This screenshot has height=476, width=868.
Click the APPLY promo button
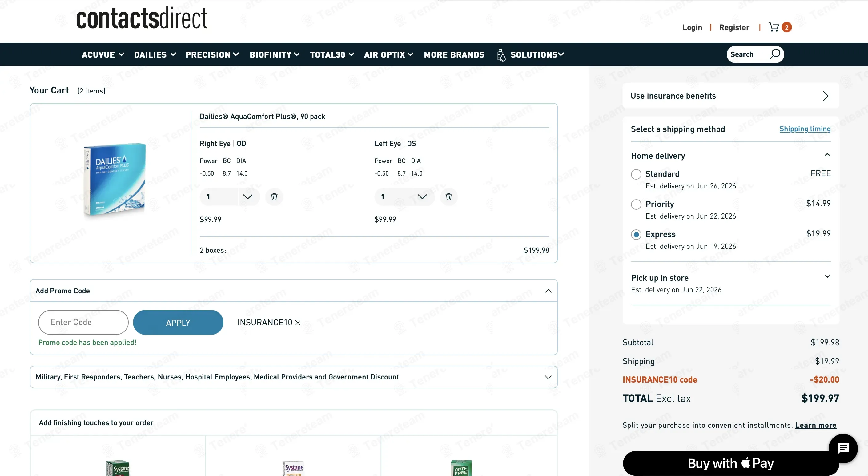tap(178, 323)
